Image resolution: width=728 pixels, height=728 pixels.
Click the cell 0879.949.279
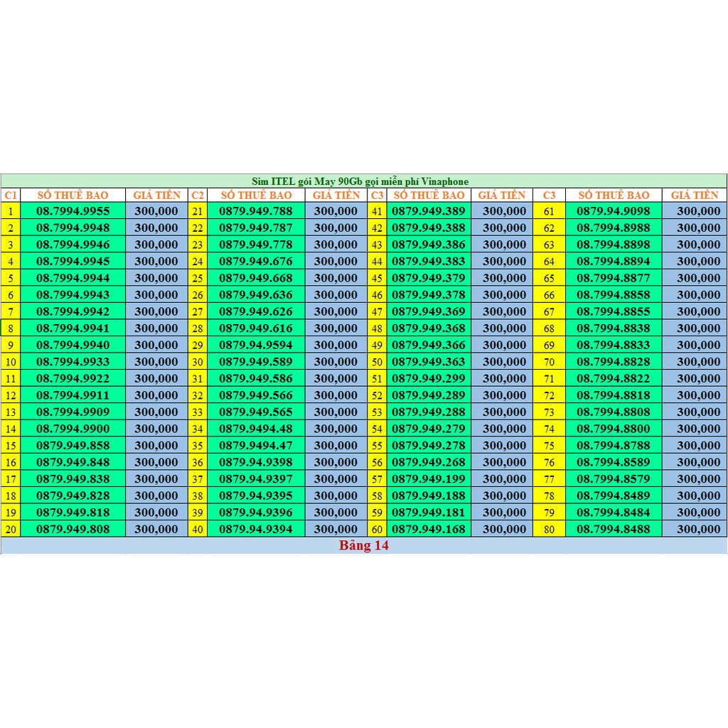[x=429, y=429]
